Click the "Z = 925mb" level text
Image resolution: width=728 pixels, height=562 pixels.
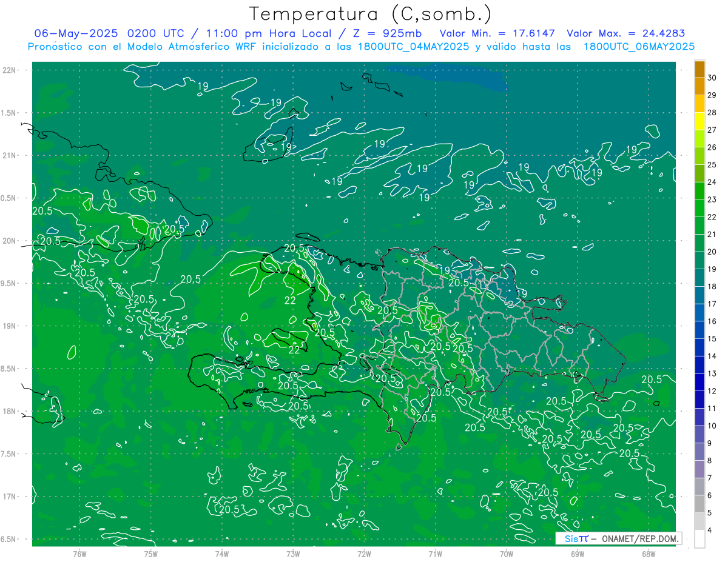pos(386,33)
